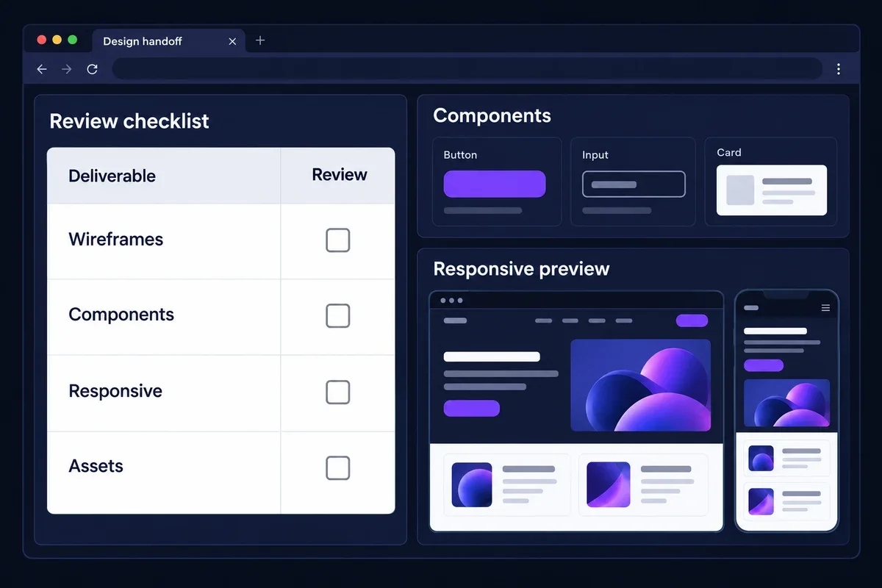This screenshot has width=882, height=588.
Task: Open the hamburger menu in mobile preview
Action: (825, 308)
